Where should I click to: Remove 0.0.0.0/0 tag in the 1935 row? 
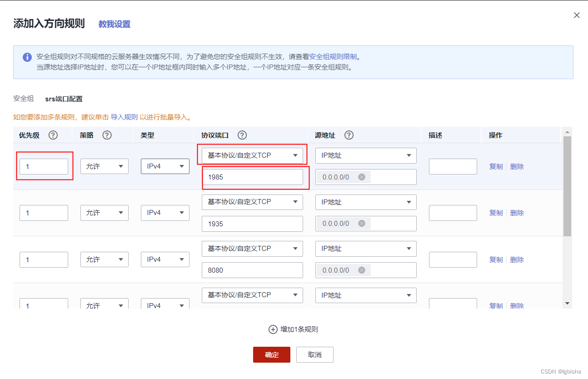[362, 224]
